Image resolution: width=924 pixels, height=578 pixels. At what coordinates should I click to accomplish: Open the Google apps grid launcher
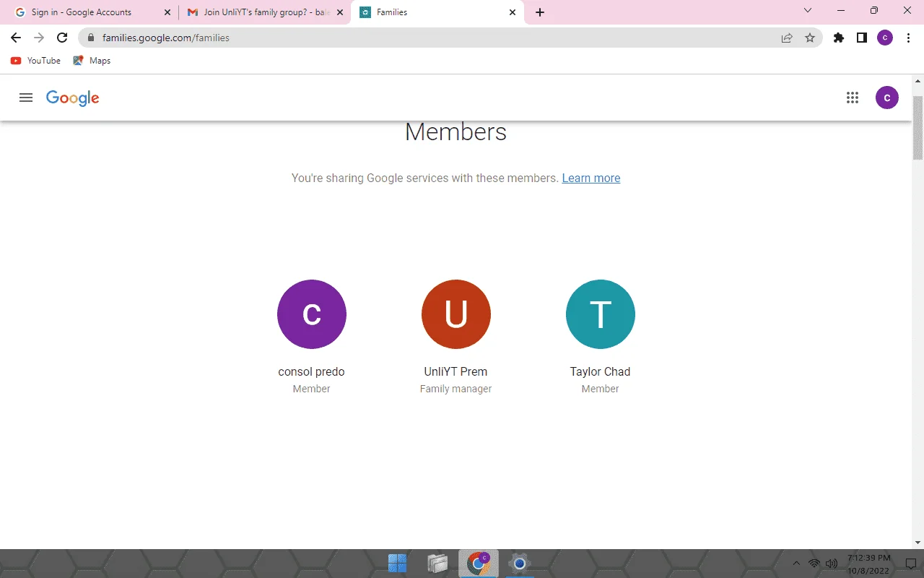point(853,98)
